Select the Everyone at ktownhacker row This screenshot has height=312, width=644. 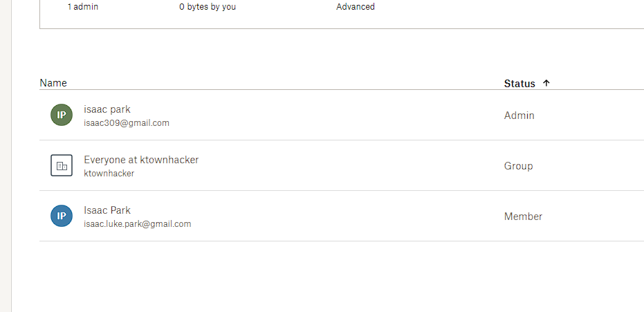coord(342,165)
